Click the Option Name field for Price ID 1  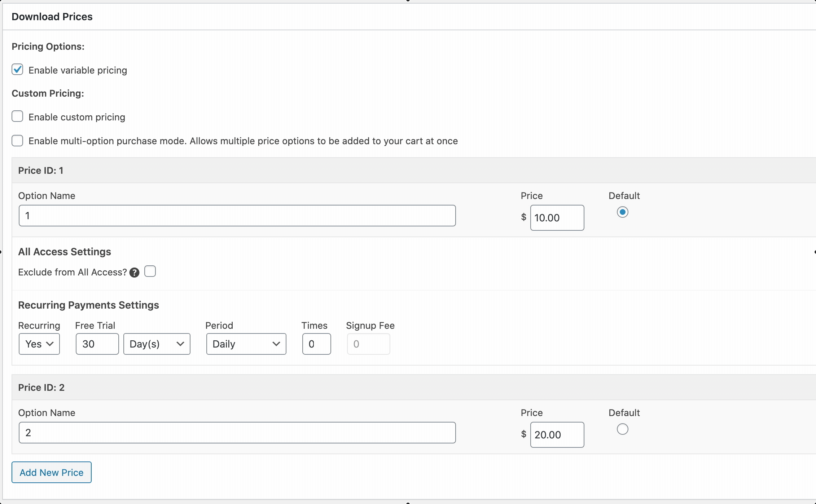(237, 216)
